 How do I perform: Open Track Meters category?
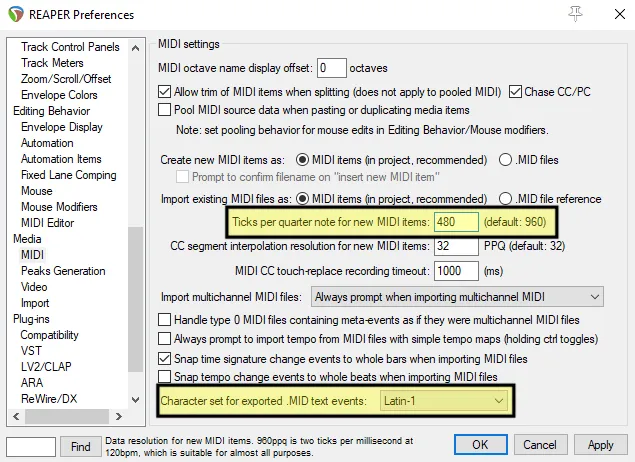[52, 63]
